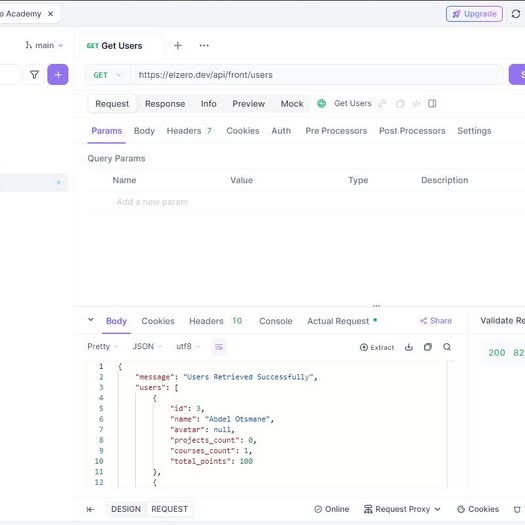Click the Extract button
The height and width of the screenshot is (525, 525).
pyautogui.click(x=377, y=347)
